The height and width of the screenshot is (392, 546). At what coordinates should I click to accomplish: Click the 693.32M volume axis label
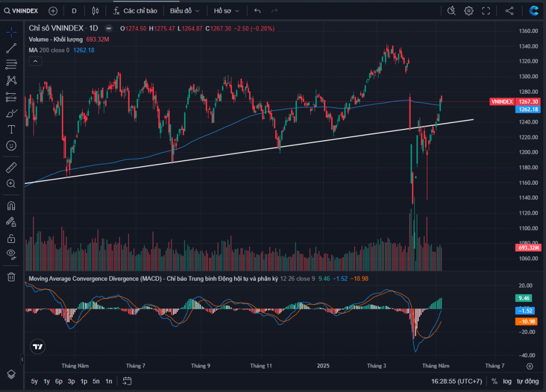tap(528, 248)
